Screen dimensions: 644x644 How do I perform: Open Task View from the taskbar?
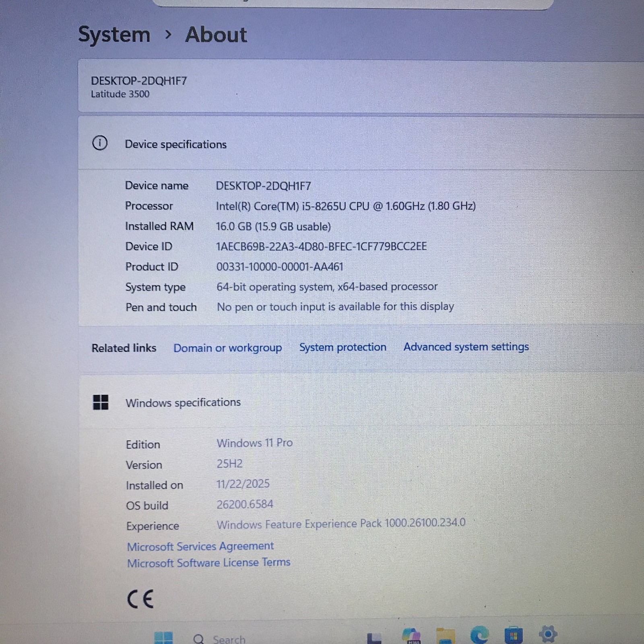point(374,638)
